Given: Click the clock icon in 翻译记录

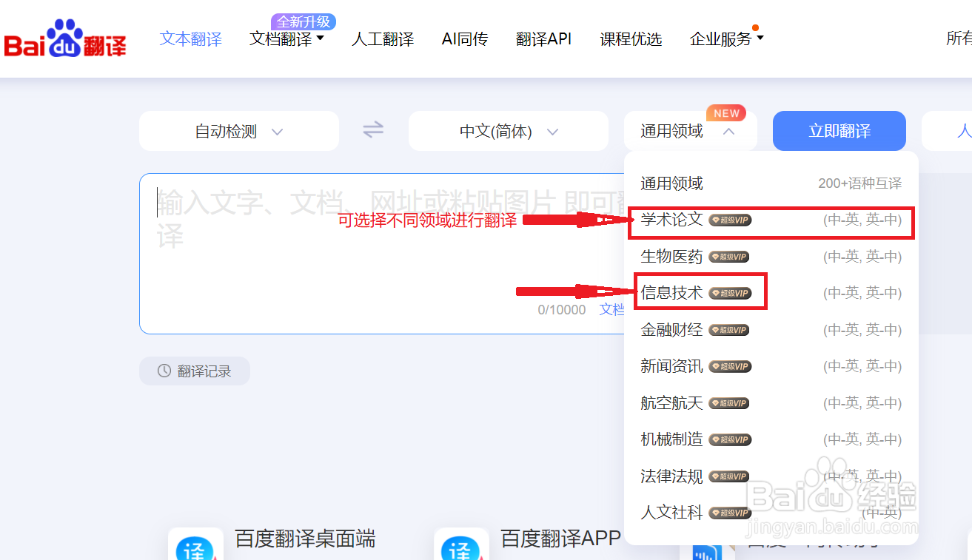Looking at the screenshot, I should [x=164, y=371].
